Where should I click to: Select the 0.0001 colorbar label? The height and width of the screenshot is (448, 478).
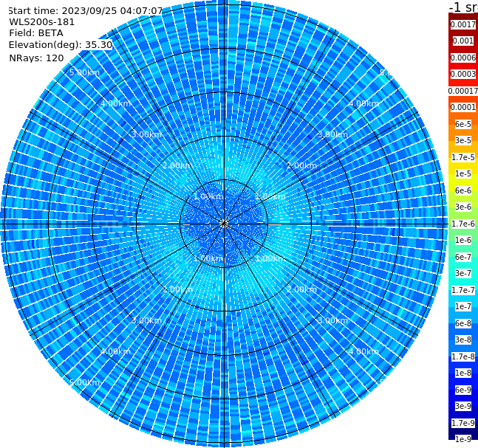(x=463, y=107)
